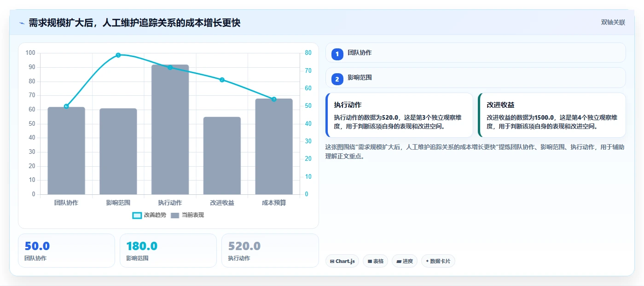Click the left axis value 100

[30, 53]
